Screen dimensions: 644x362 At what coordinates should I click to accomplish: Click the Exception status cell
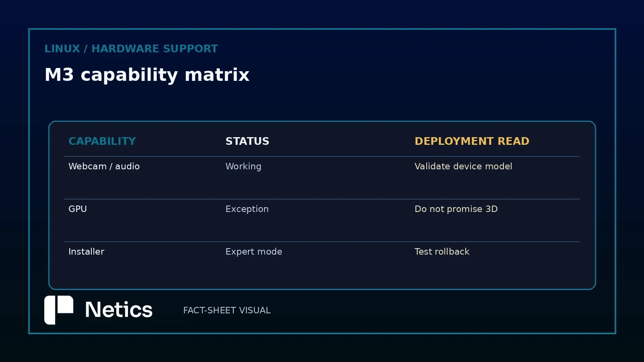coord(247,209)
